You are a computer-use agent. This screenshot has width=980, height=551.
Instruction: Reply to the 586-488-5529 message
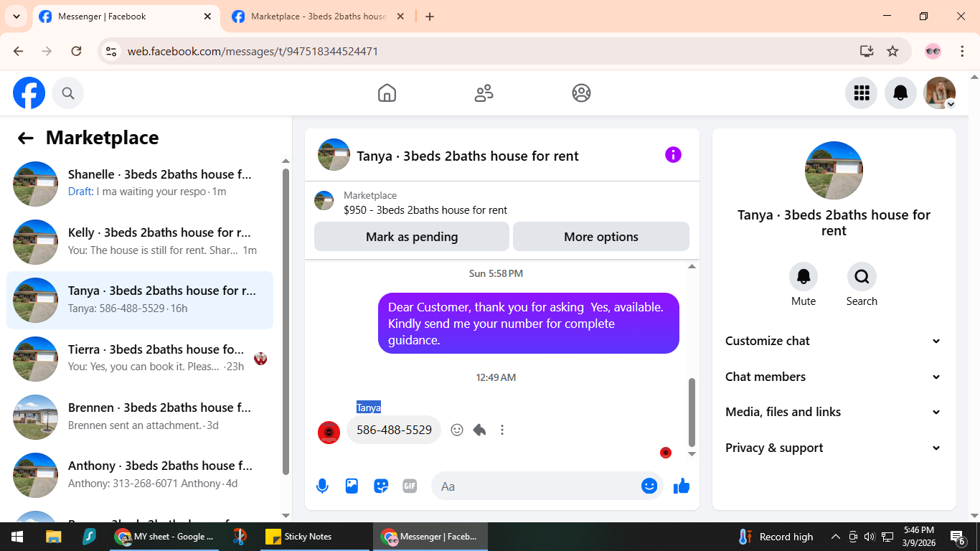(x=480, y=430)
